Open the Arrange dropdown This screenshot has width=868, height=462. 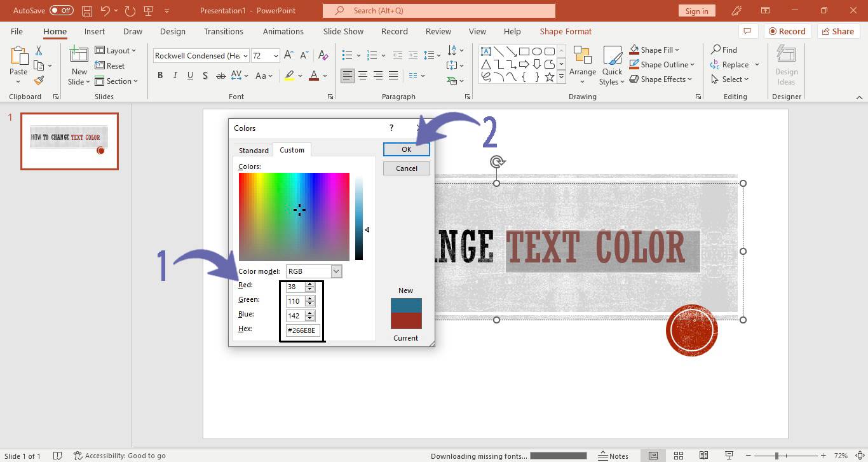click(x=583, y=65)
